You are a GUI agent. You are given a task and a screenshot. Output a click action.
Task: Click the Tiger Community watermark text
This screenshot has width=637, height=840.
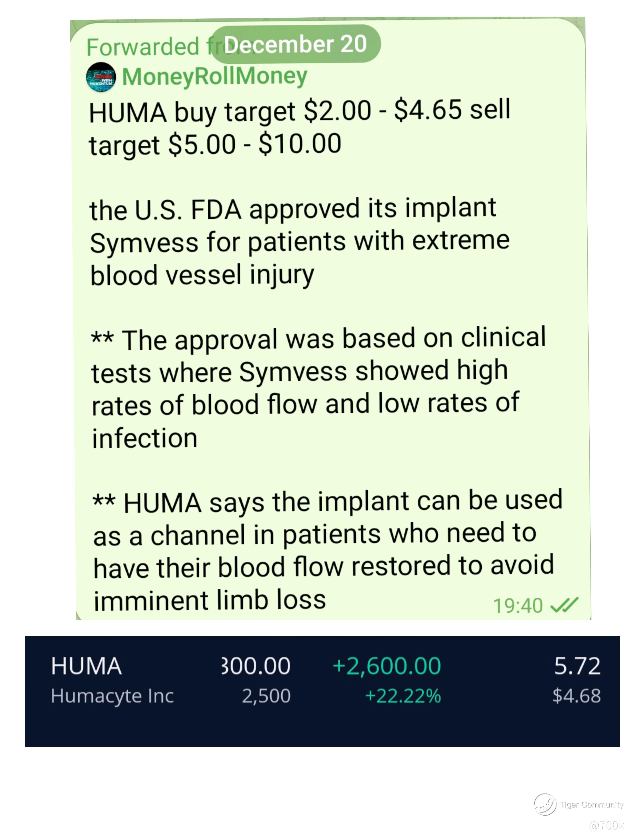pyautogui.click(x=591, y=805)
